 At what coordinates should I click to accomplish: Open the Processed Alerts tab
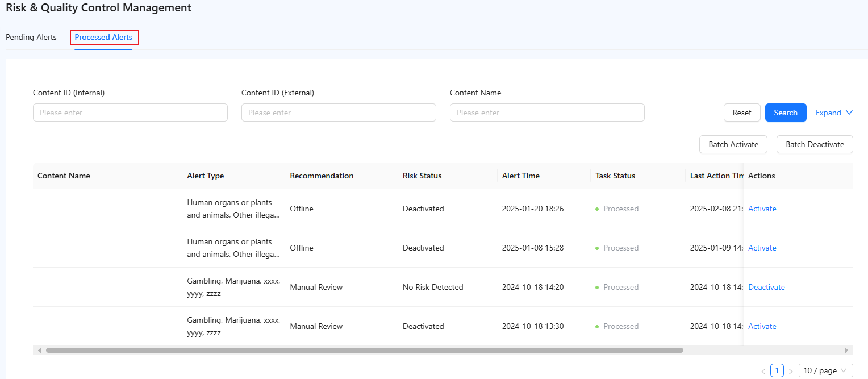click(x=103, y=38)
